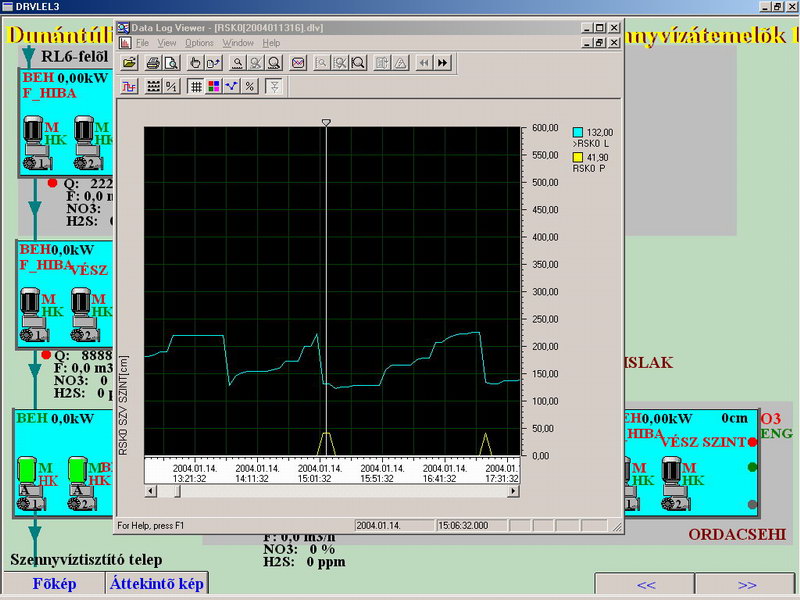Click the envelope icon in toolbar
The width and height of the screenshot is (800, 600).
pos(298,63)
